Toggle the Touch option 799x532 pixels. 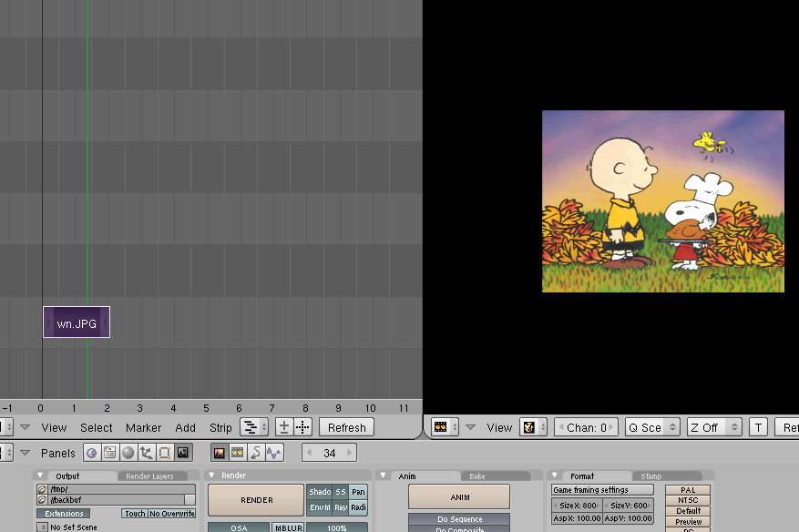click(x=135, y=514)
